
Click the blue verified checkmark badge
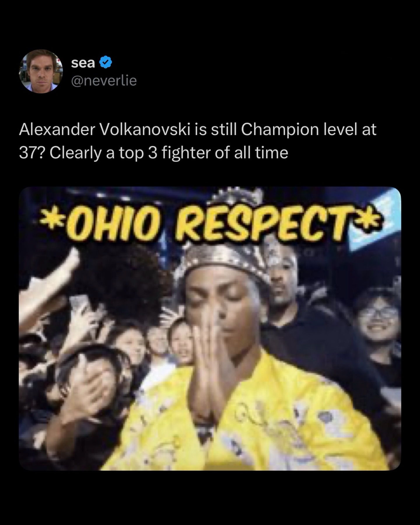click(106, 62)
